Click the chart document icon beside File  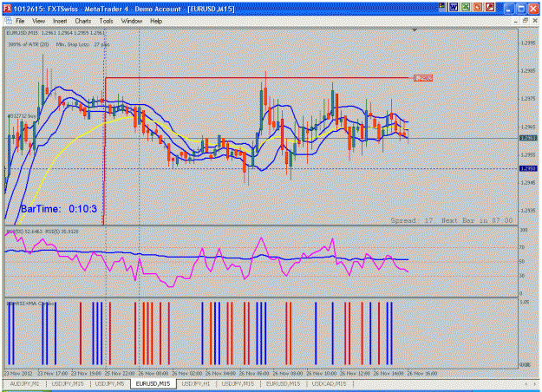[8, 21]
